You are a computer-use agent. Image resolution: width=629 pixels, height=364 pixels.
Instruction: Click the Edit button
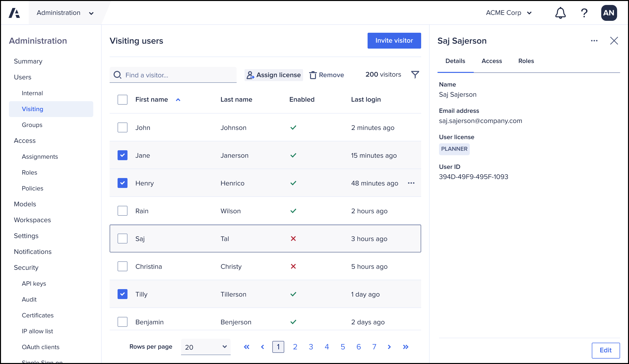click(605, 350)
